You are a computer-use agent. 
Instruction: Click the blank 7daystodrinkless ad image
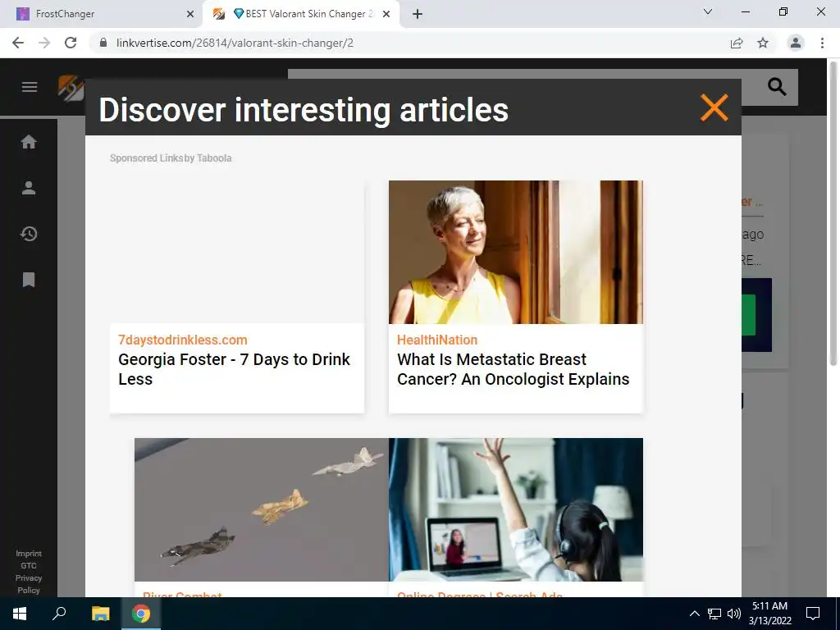(x=237, y=252)
